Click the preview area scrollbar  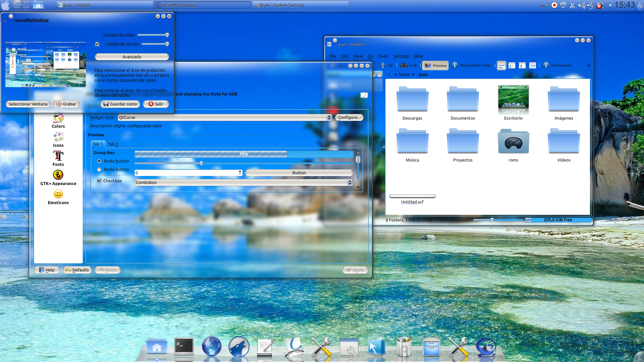[x=358, y=170]
